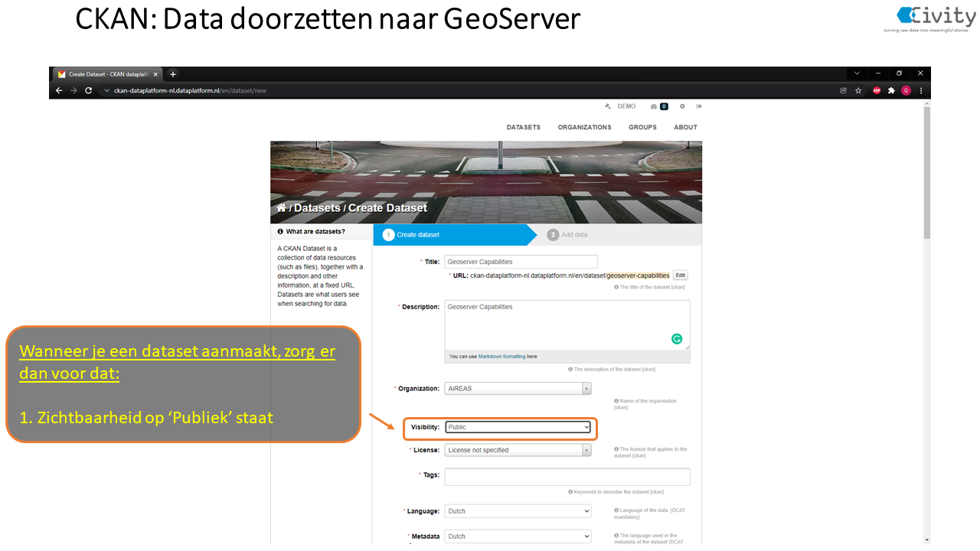Click the Grammarly icon in Description
The image size is (980, 551).
coord(677,339)
